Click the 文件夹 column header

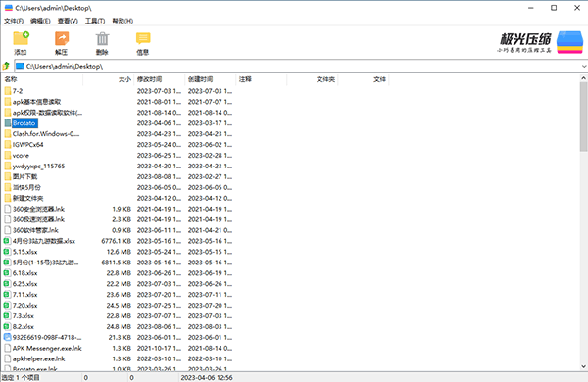312,79
